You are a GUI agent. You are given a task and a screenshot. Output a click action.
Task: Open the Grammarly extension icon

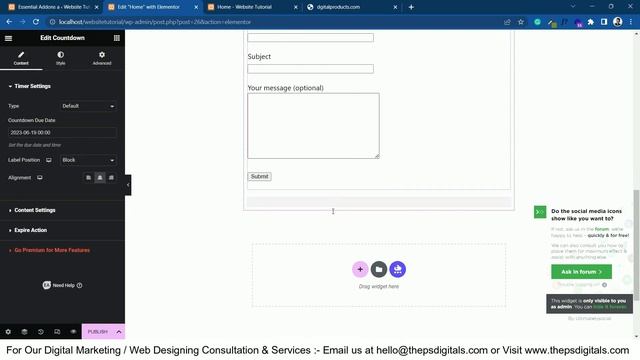(x=538, y=22)
